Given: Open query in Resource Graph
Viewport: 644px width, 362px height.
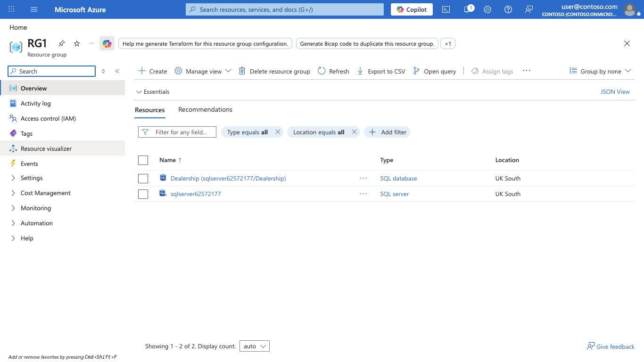Looking at the screenshot, I should click(x=434, y=71).
